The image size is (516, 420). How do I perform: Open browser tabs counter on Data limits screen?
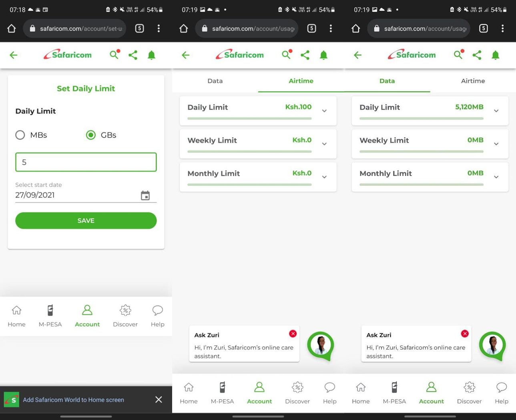click(484, 28)
